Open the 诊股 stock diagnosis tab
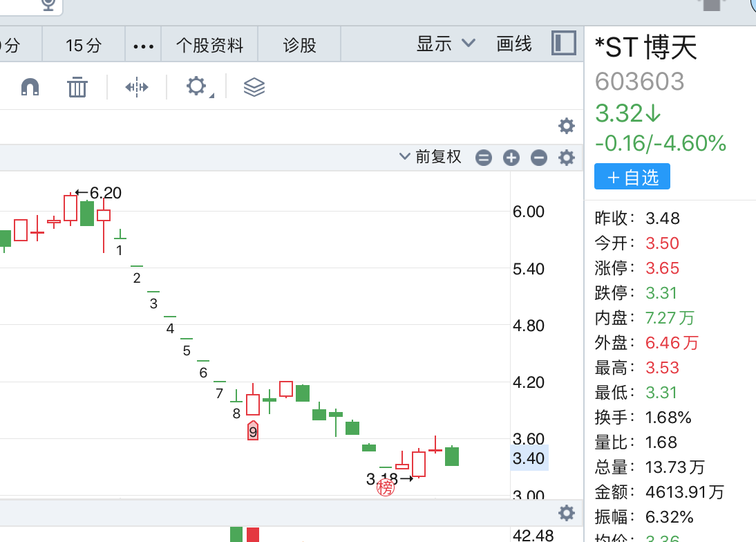The height and width of the screenshot is (542, 756). [300, 46]
